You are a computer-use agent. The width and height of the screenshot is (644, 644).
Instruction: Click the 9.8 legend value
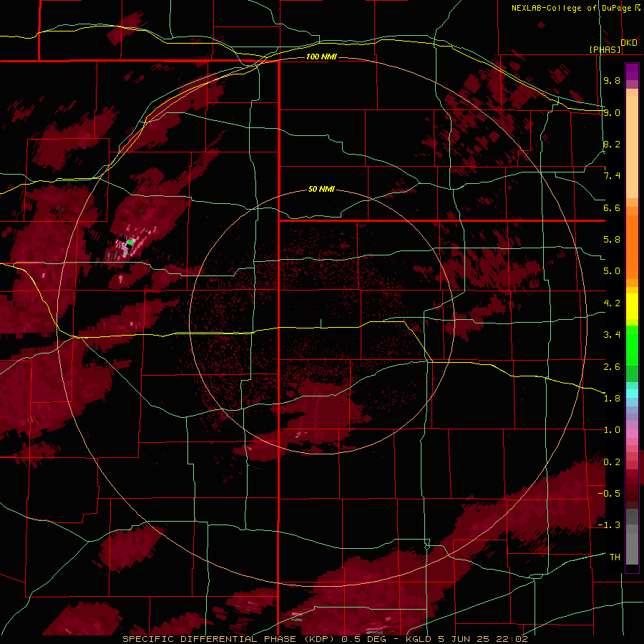point(612,80)
